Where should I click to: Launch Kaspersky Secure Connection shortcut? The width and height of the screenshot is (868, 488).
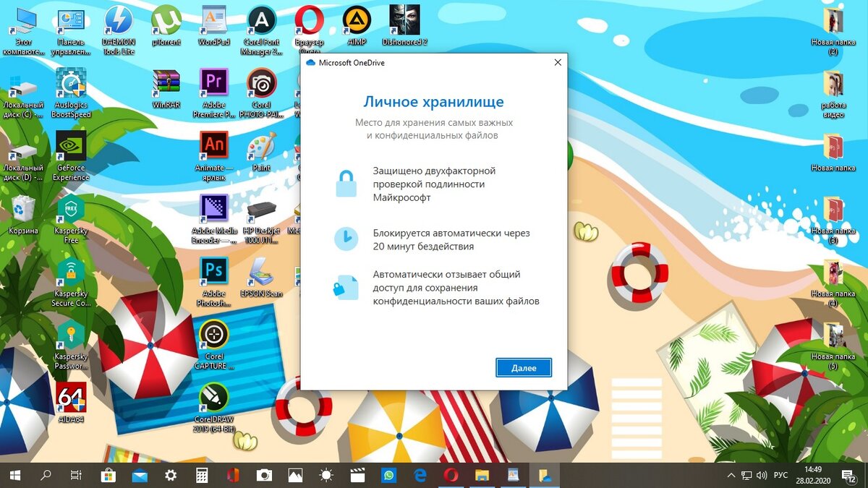[71, 282]
